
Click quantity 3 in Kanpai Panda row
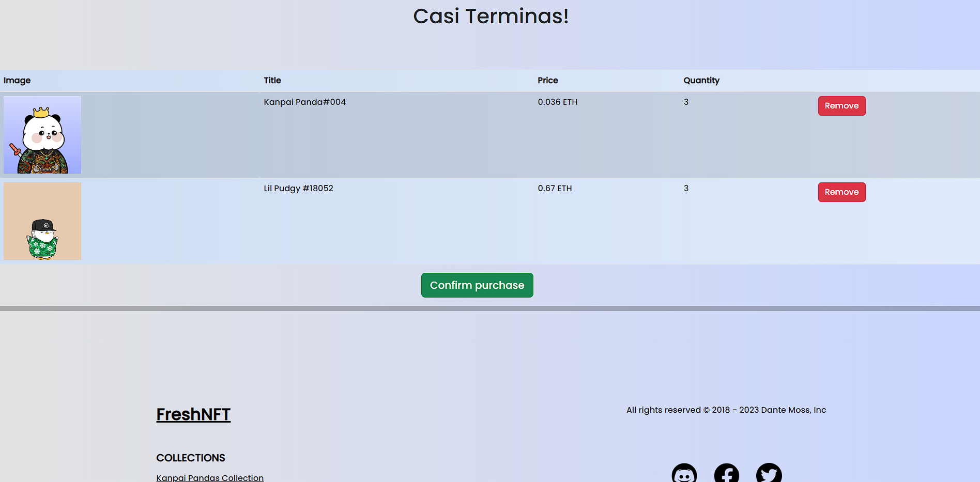coord(686,102)
